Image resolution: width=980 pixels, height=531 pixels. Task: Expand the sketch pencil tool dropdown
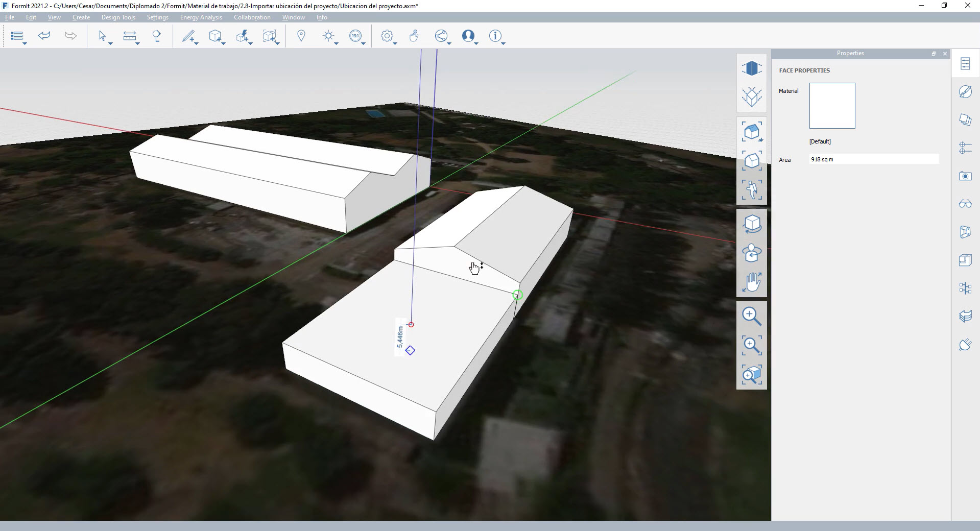pyautogui.click(x=196, y=44)
